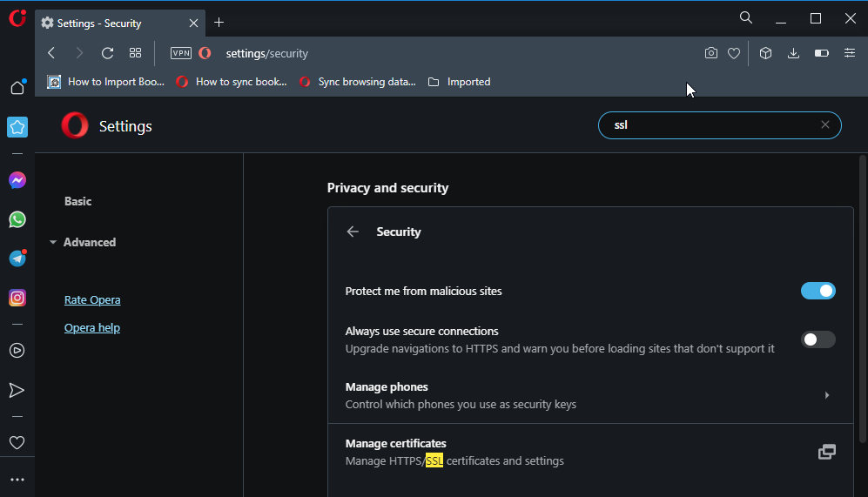Search tabs with the magnifier icon
Image resolution: width=868 pixels, height=497 pixels.
click(745, 17)
